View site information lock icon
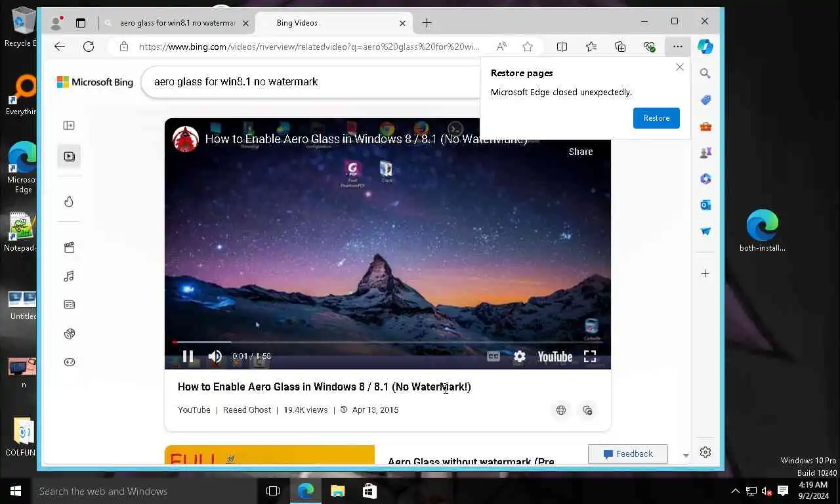Screen dimensions: 840x504 [x=123, y=47]
